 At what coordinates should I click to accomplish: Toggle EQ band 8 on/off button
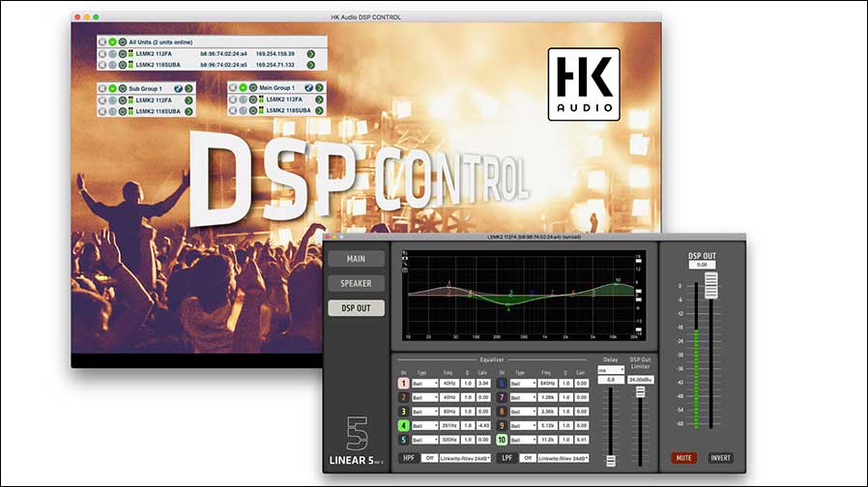502,412
